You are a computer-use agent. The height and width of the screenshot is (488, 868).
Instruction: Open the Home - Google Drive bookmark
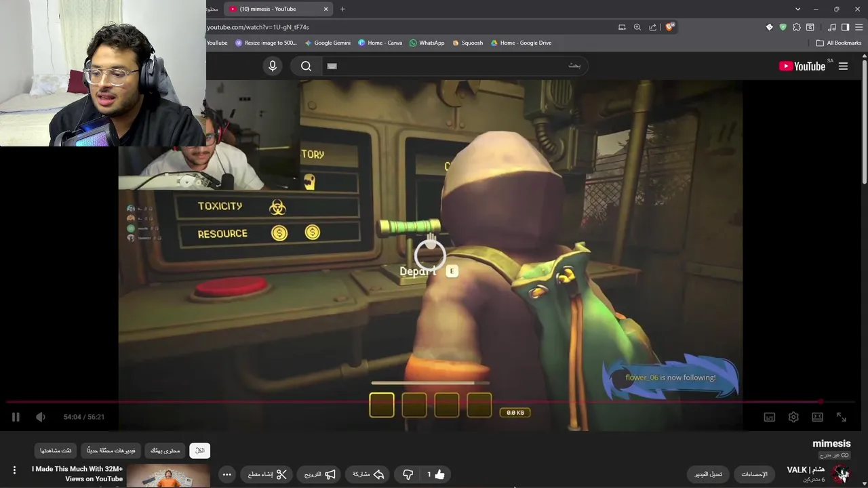pos(521,43)
